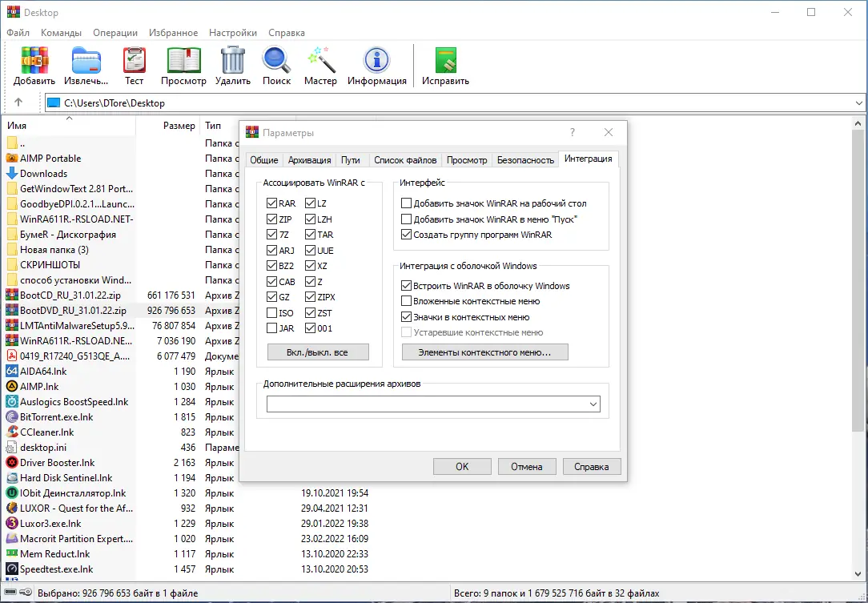
Task: Click the Mem Reduct.lnk icon
Action: point(12,553)
